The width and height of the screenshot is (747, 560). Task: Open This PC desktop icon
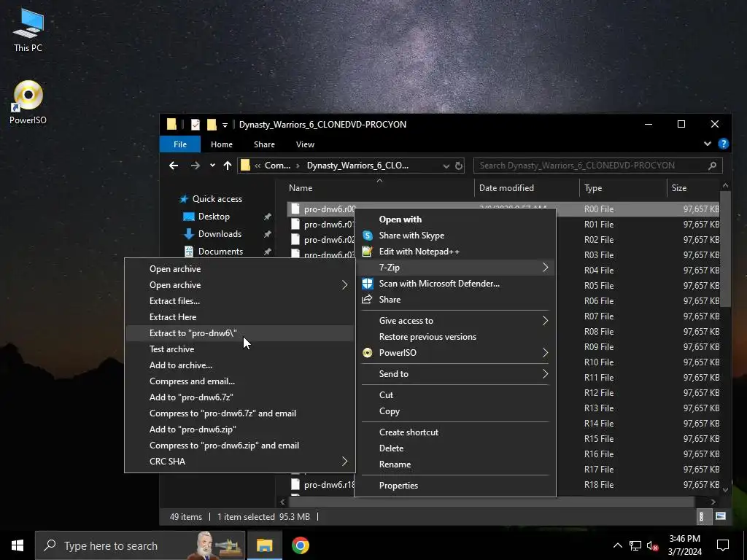point(28,31)
